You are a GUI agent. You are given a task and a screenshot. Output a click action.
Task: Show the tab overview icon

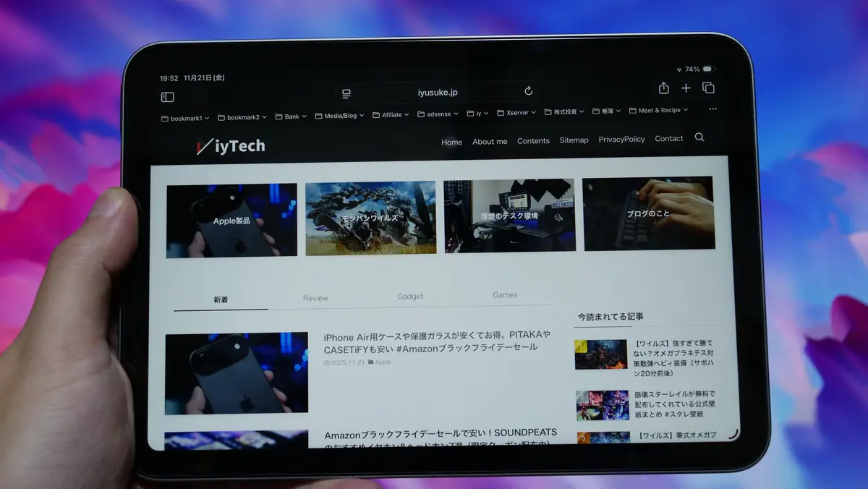708,88
